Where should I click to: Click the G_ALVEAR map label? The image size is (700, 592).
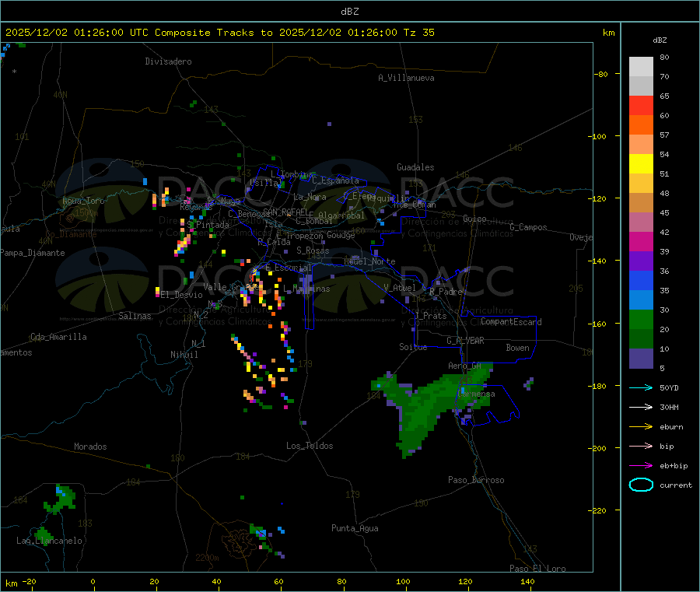465,341
